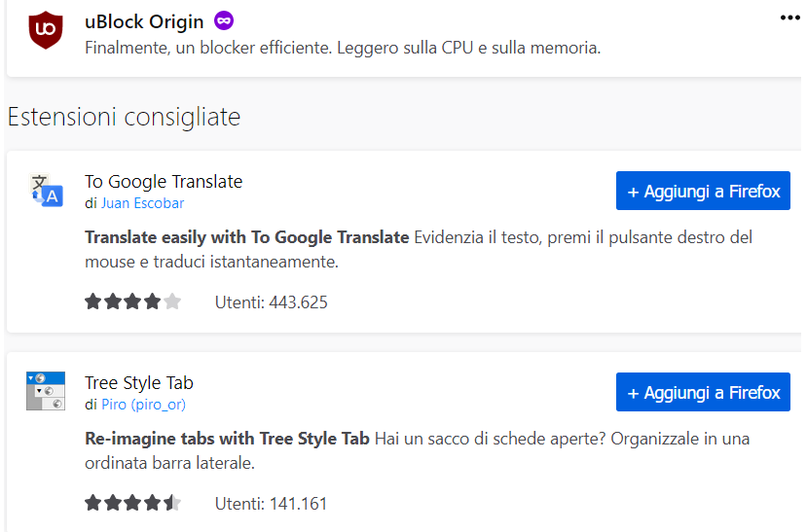Click the Tree Style Tab extension icon
The image size is (807, 532).
point(46,391)
